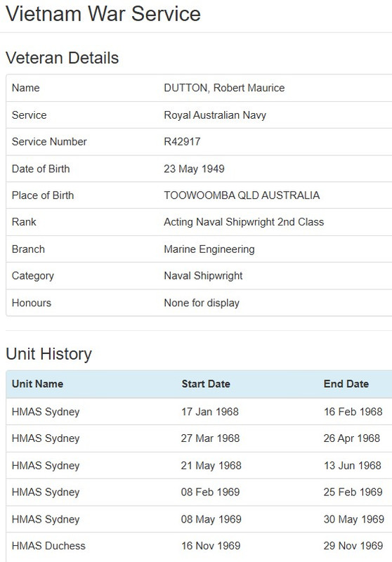The height and width of the screenshot is (562, 392).
Task: Select date of birth 23 May 1949
Action: pos(194,169)
